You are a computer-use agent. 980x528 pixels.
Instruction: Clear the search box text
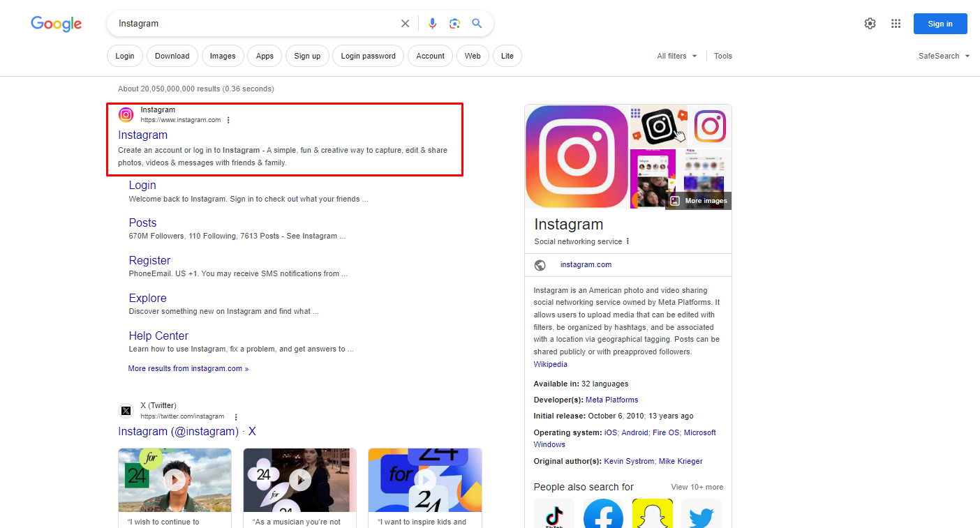(x=405, y=24)
